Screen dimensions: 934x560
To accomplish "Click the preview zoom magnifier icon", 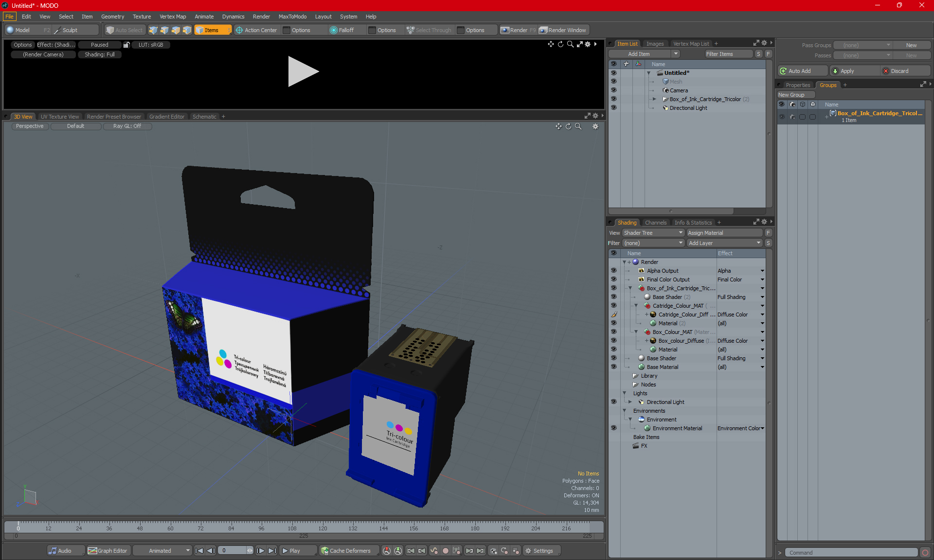I will (570, 44).
